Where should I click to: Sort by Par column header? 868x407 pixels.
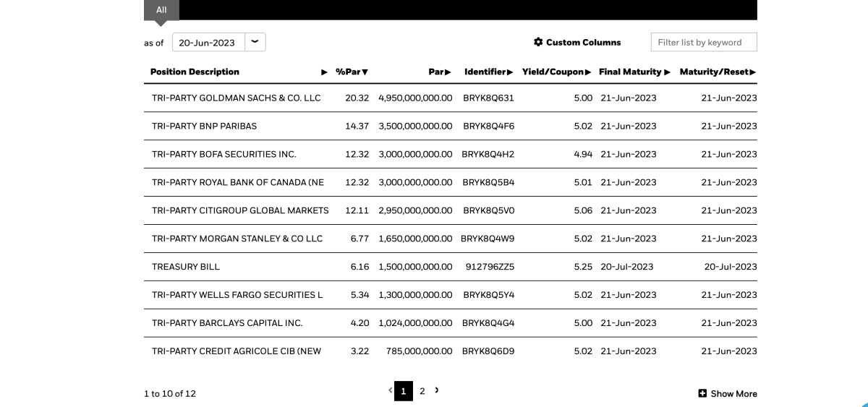[x=440, y=72]
